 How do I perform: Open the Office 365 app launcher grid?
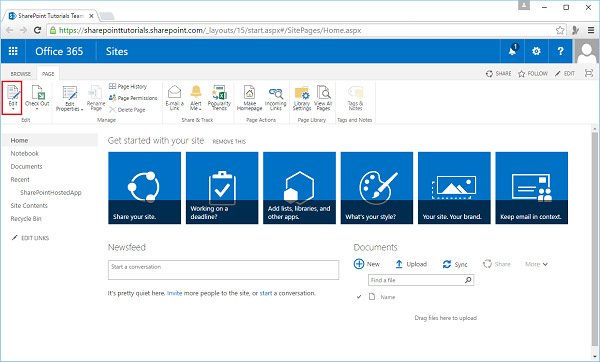coord(13,51)
